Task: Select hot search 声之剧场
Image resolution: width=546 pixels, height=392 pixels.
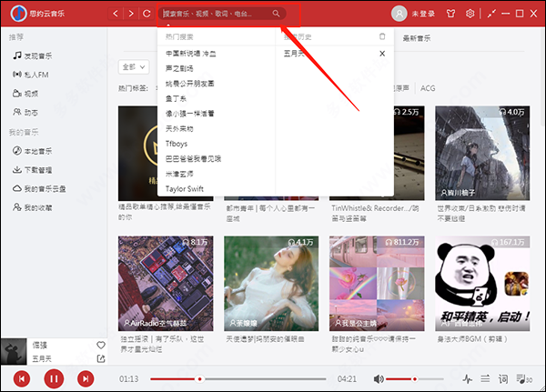Action: pos(179,68)
